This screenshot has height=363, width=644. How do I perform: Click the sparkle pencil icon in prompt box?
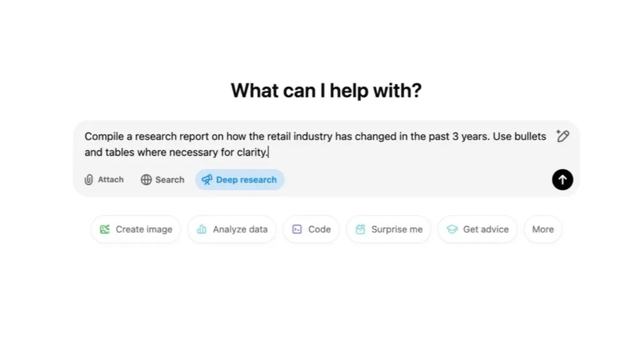tap(562, 136)
